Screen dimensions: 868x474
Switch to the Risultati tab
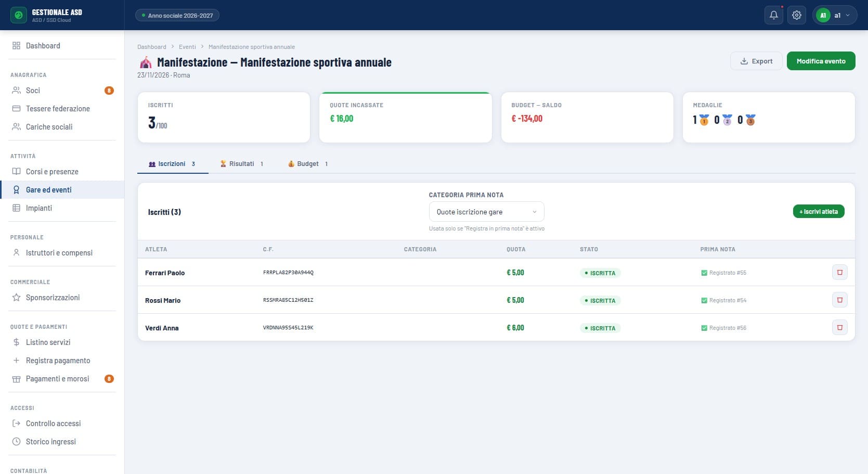pos(242,164)
